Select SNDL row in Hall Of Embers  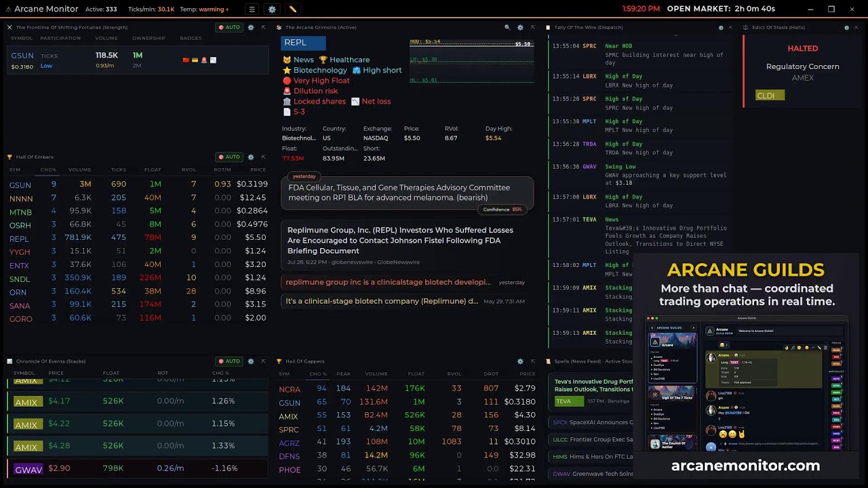pyautogui.click(x=138, y=278)
